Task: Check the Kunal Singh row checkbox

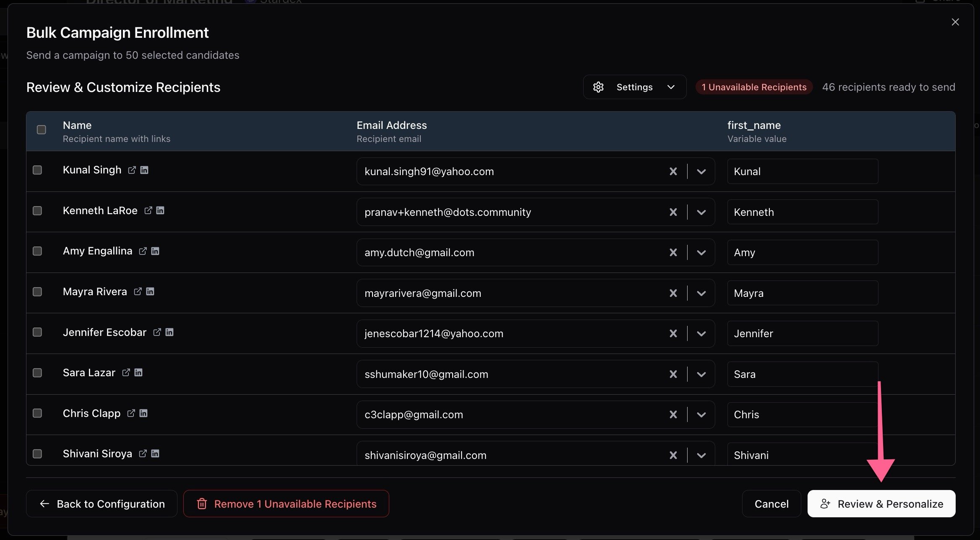Action: click(x=37, y=170)
